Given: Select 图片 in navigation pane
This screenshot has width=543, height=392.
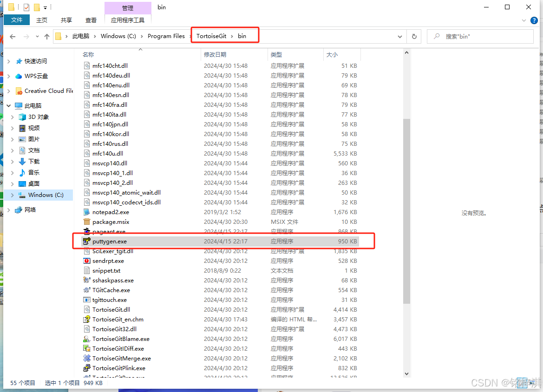Looking at the screenshot, I should 34,139.
